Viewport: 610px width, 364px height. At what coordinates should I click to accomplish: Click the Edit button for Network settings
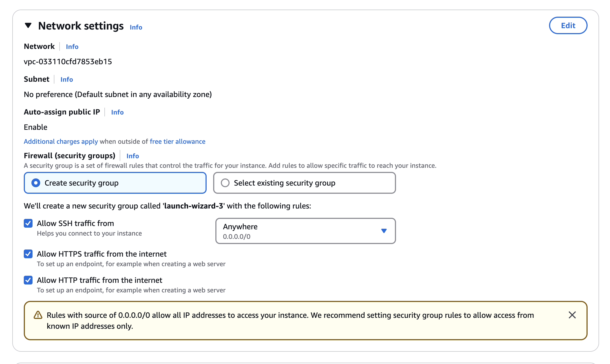click(x=568, y=25)
